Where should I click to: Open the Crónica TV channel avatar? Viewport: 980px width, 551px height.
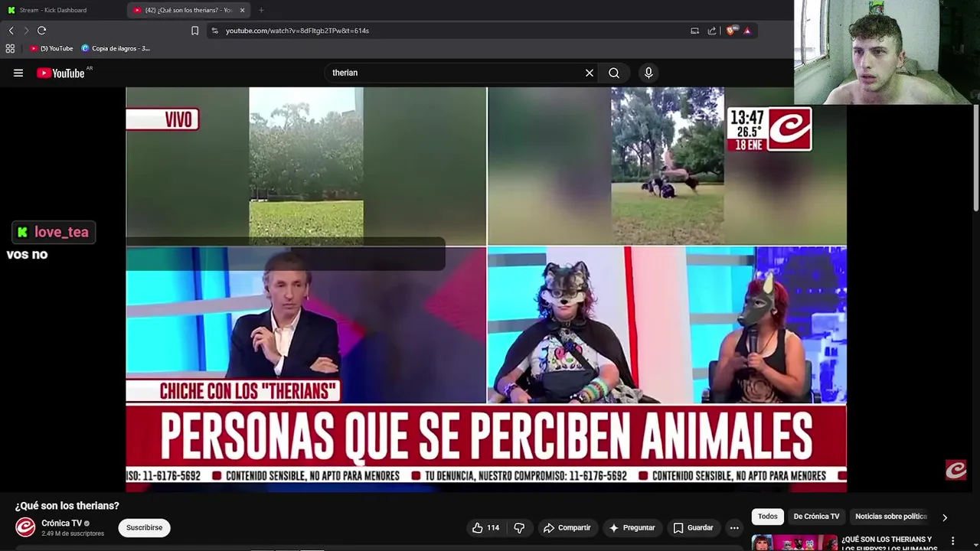(25, 527)
